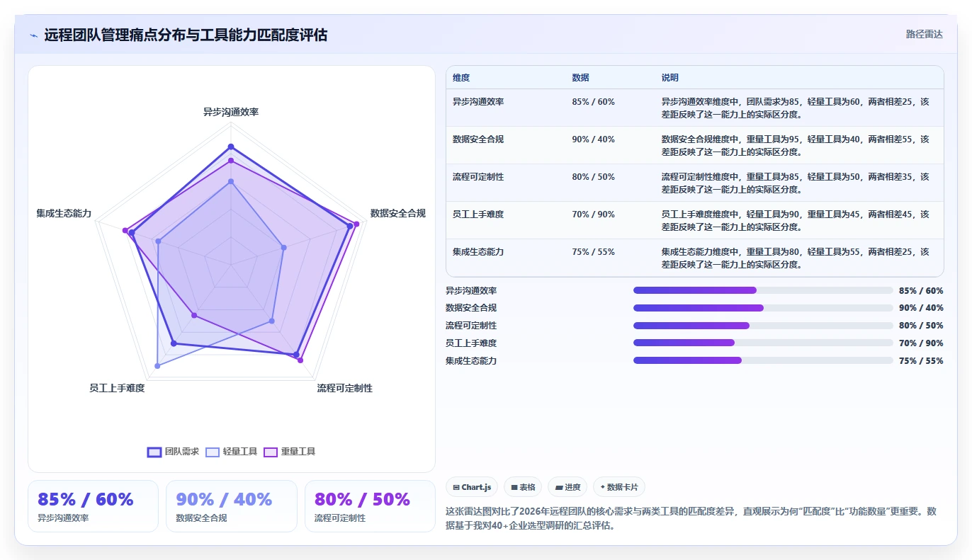Click radar axis label 数据安全合规
This screenshot has width=972, height=560.
(398, 213)
